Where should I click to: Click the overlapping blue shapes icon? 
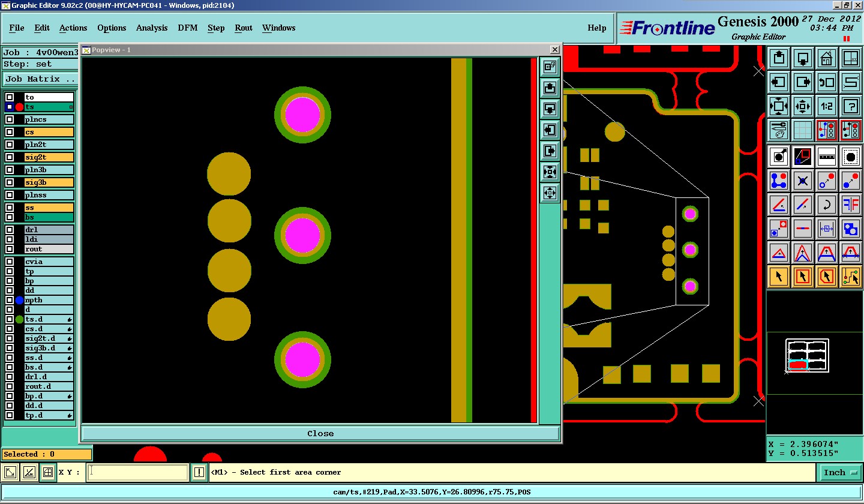[x=851, y=229]
